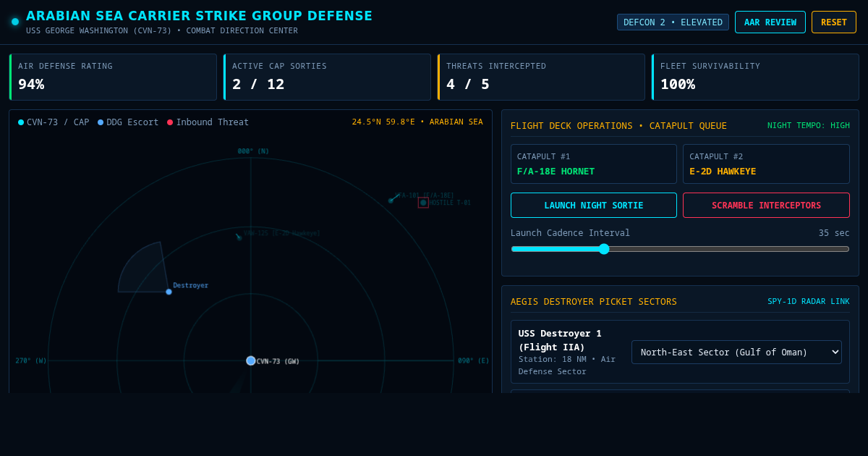Click the cyan status indicator beside the title
The width and height of the screenshot is (868, 456).
point(15,22)
